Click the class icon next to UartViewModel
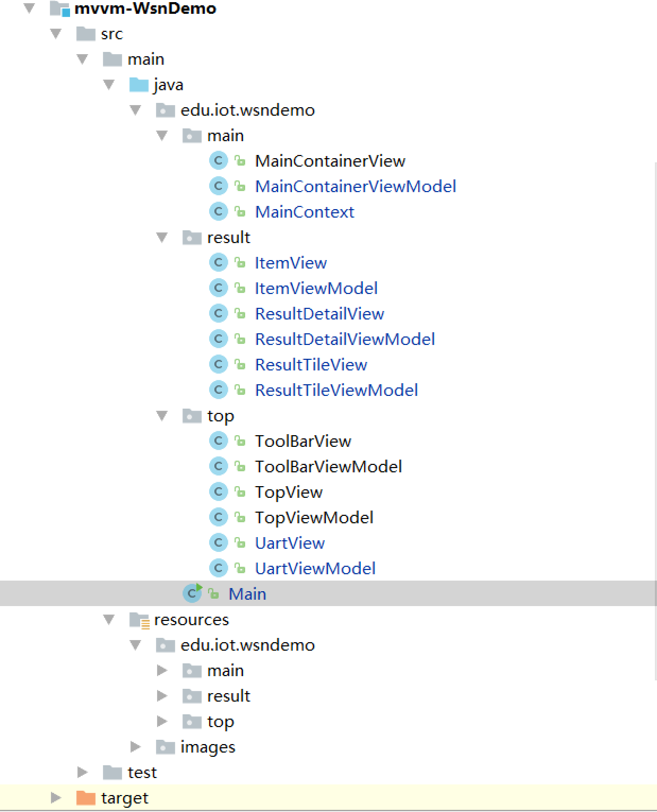The width and height of the screenshot is (657, 812). point(218,568)
